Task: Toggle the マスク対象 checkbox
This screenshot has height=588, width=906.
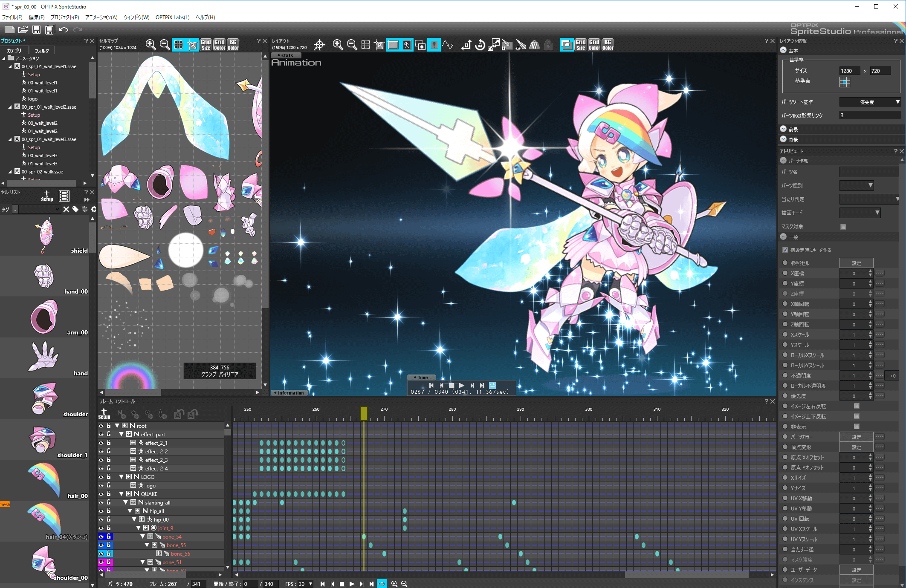Action: (x=843, y=227)
